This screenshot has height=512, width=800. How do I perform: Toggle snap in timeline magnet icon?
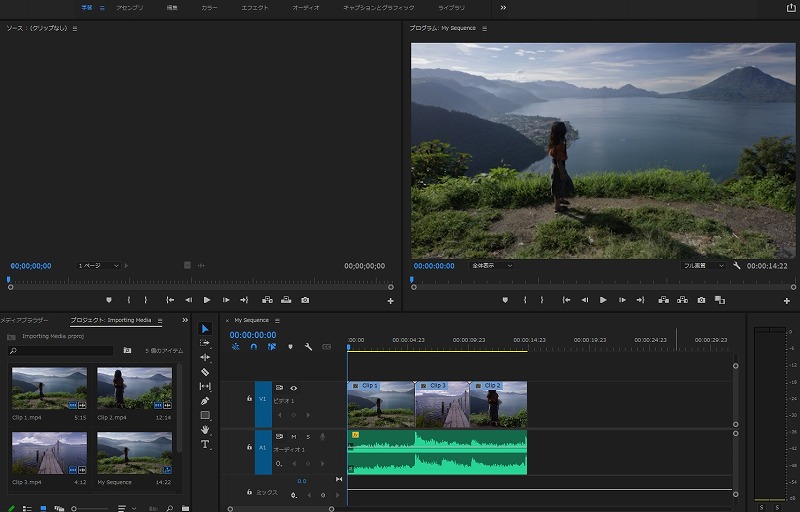(254, 347)
